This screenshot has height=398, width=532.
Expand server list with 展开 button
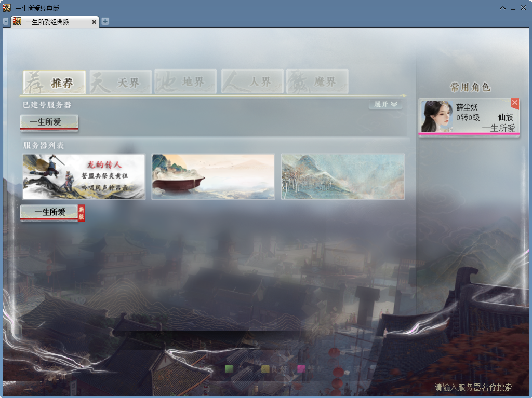point(385,104)
